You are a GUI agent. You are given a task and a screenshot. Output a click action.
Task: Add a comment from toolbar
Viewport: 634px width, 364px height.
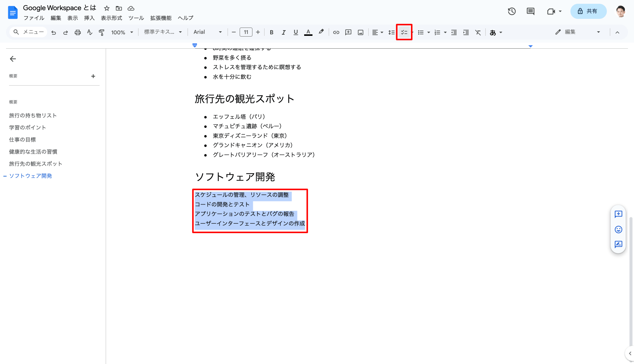point(348,32)
